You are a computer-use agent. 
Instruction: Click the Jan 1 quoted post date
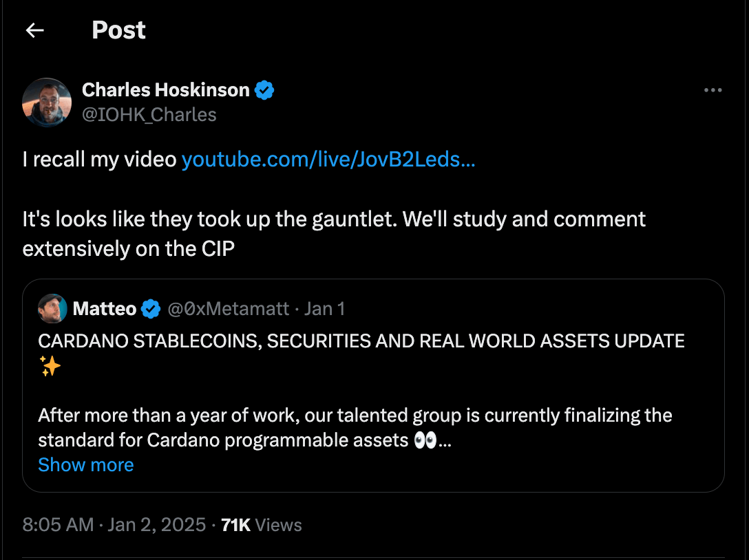[x=324, y=309]
